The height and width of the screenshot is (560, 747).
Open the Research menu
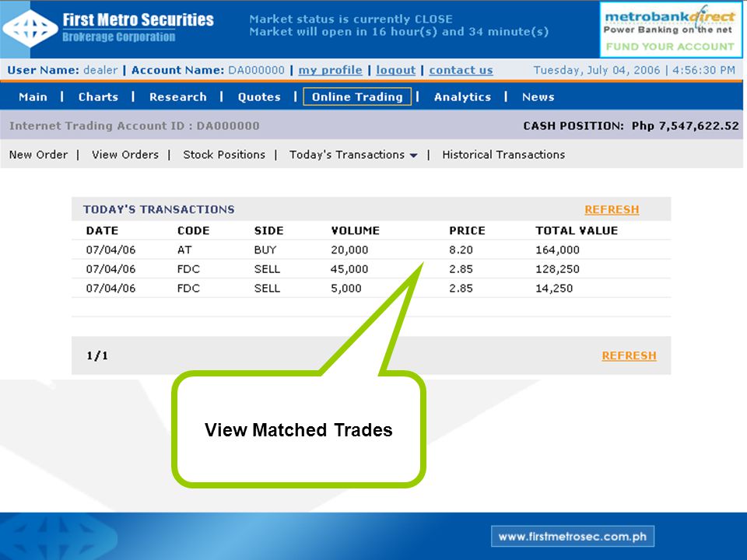(178, 96)
